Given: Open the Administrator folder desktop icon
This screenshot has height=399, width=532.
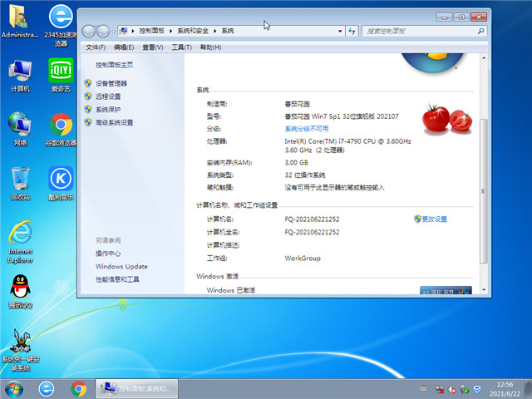Looking at the screenshot, I should [20, 21].
